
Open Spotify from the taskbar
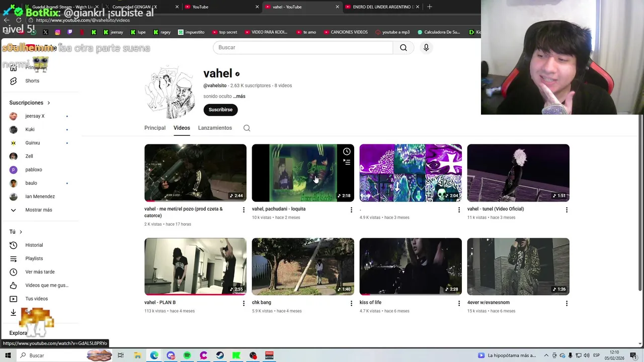187,355
